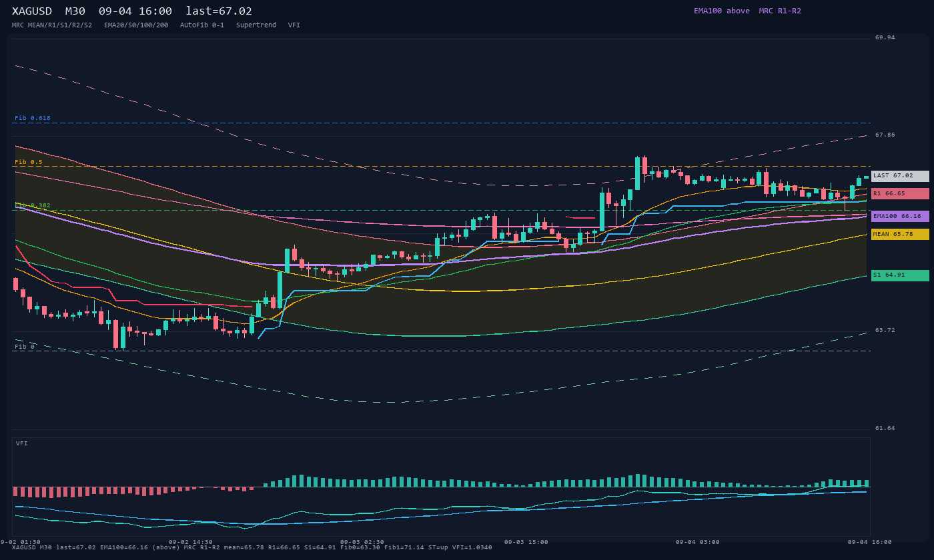Select the Supertrend indicator label

[x=256, y=25]
